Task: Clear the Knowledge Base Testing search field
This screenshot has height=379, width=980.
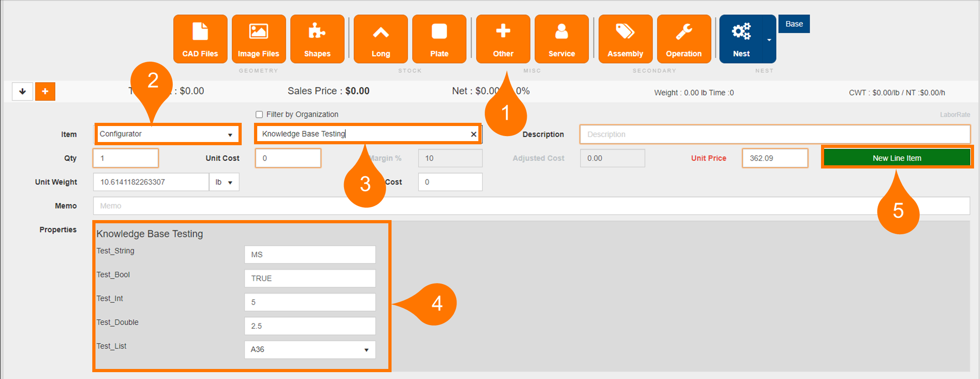Action: [x=474, y=134]
